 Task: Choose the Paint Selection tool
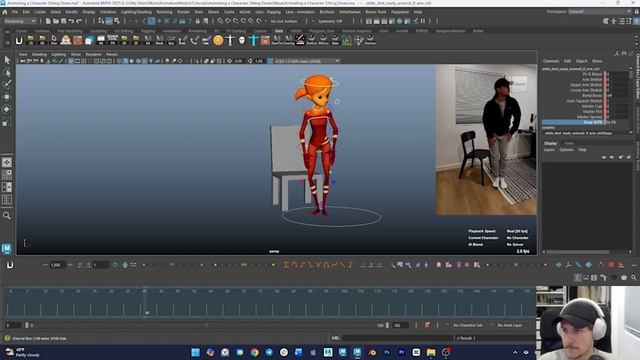pos(7,84)
